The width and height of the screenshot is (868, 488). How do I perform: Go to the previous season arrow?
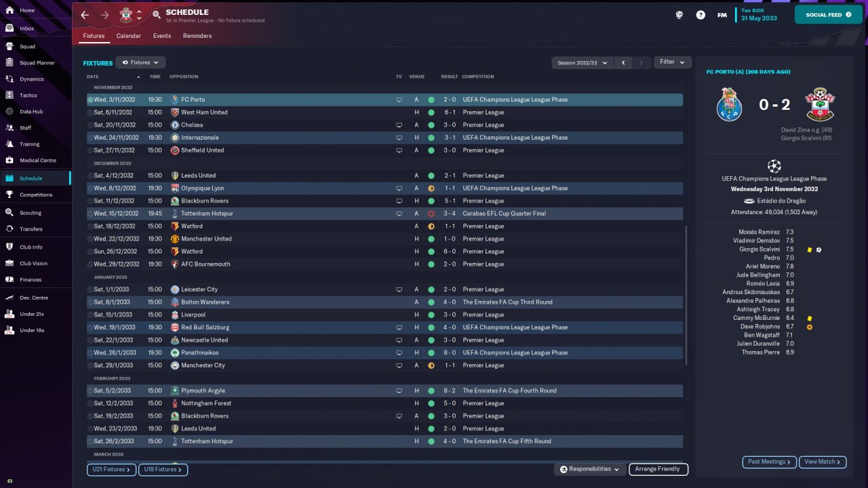tap(623, 62)
